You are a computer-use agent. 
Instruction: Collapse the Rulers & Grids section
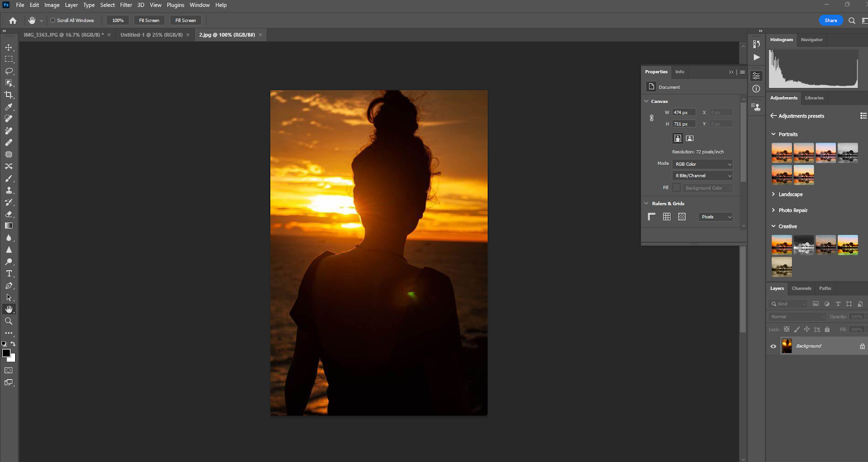coord(646,203)
